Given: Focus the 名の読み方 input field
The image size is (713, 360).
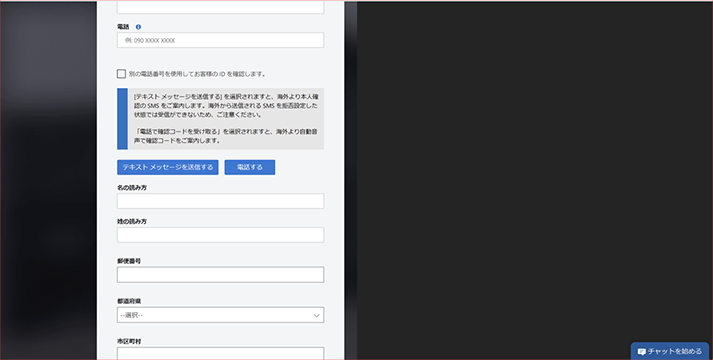Looking at the screenshot, I should pyautogui.click(x=221, y=201).
